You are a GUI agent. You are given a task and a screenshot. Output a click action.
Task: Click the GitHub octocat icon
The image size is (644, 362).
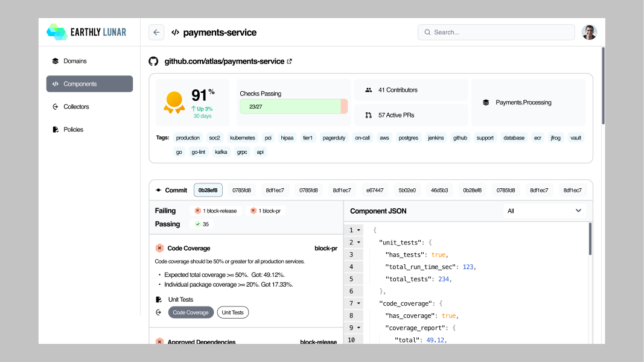pyautogui.click(x=154, y=61)
